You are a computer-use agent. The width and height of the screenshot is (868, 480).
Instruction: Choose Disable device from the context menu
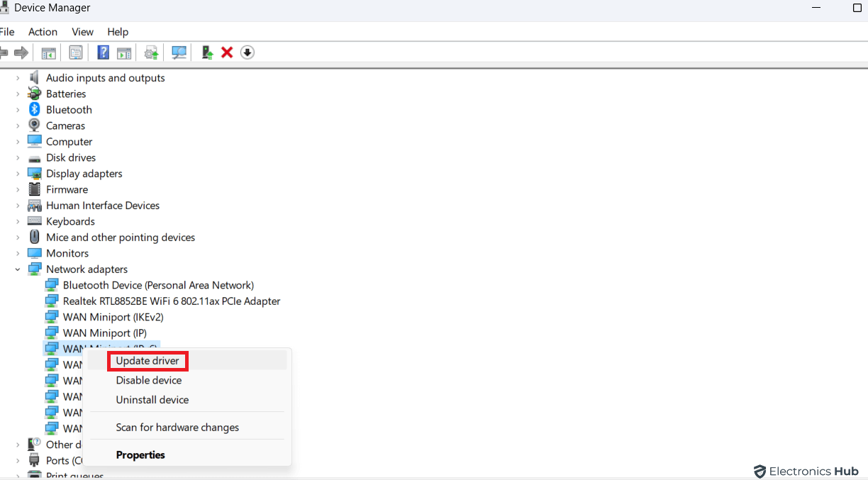[x=148, y=380]
